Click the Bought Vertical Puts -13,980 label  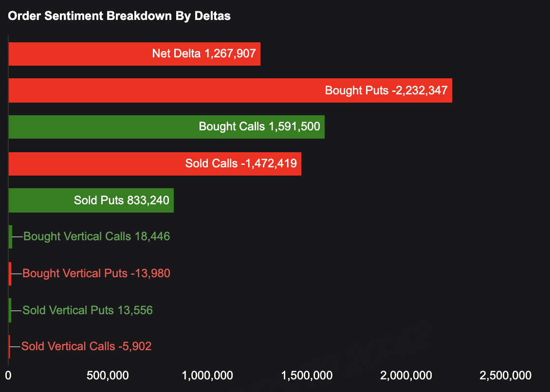(x=96, y=273)
